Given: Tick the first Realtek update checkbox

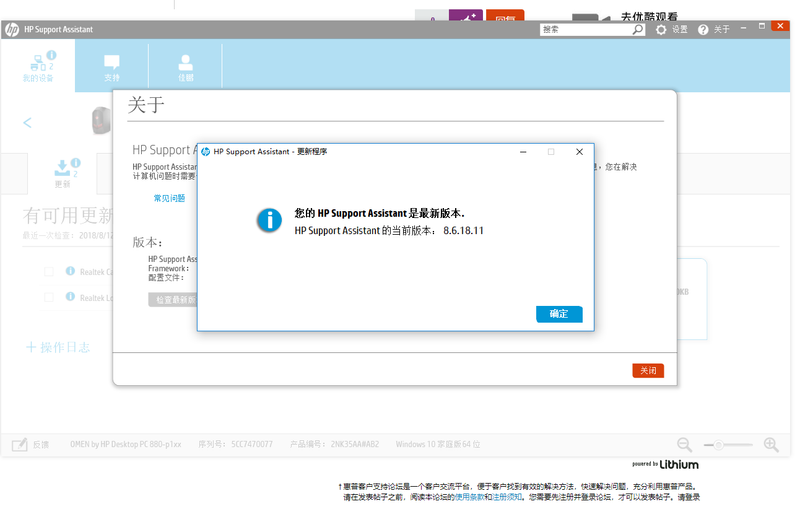Looking at the screenshot, I should [x=49, y=271].
